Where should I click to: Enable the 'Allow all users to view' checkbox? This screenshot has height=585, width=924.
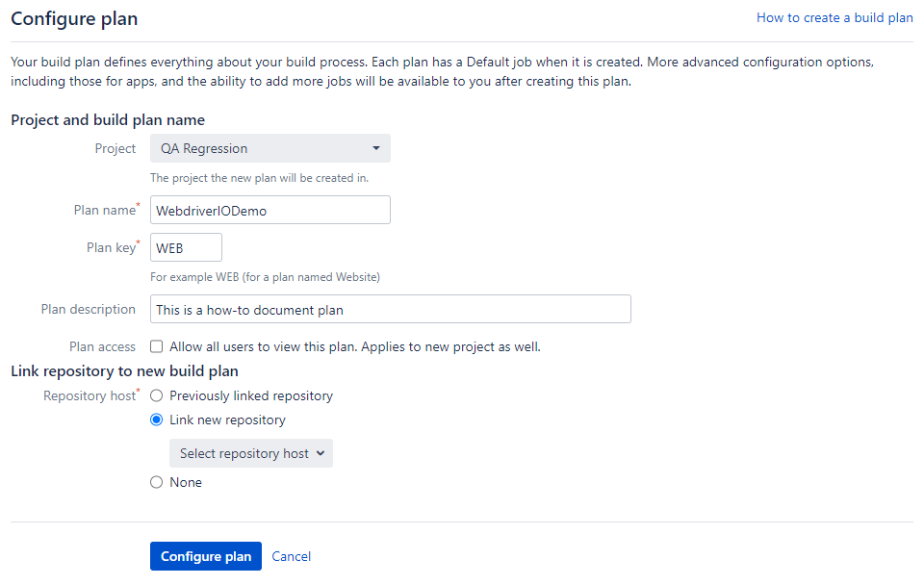157,346
